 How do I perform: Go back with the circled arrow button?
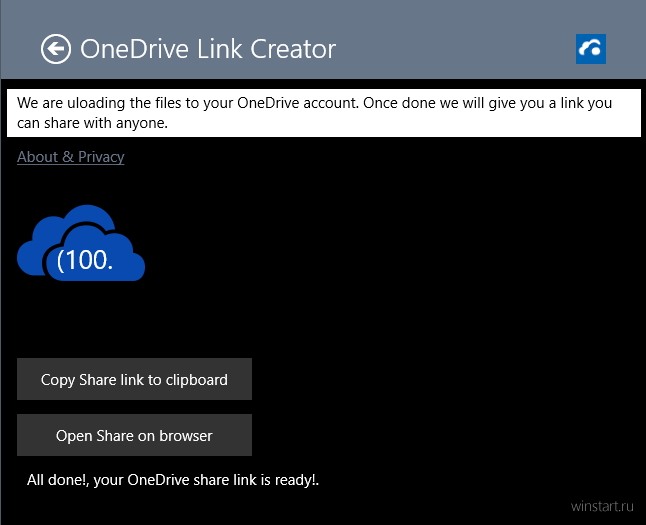[x=56, y=49]
